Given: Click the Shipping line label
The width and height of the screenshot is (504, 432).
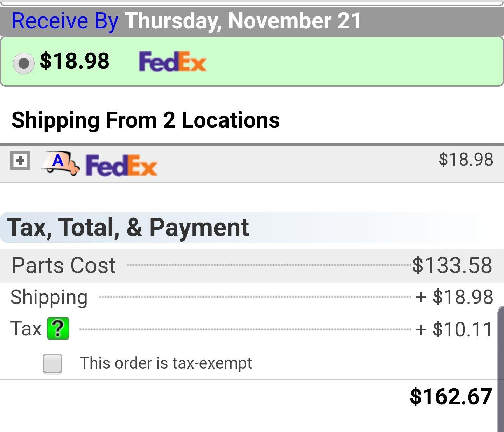Looking at the screenshot, I should [49, 298].
